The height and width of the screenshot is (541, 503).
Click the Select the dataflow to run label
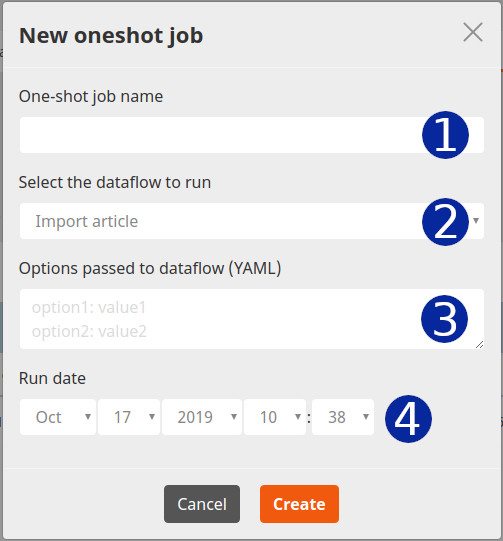point(115,182)
